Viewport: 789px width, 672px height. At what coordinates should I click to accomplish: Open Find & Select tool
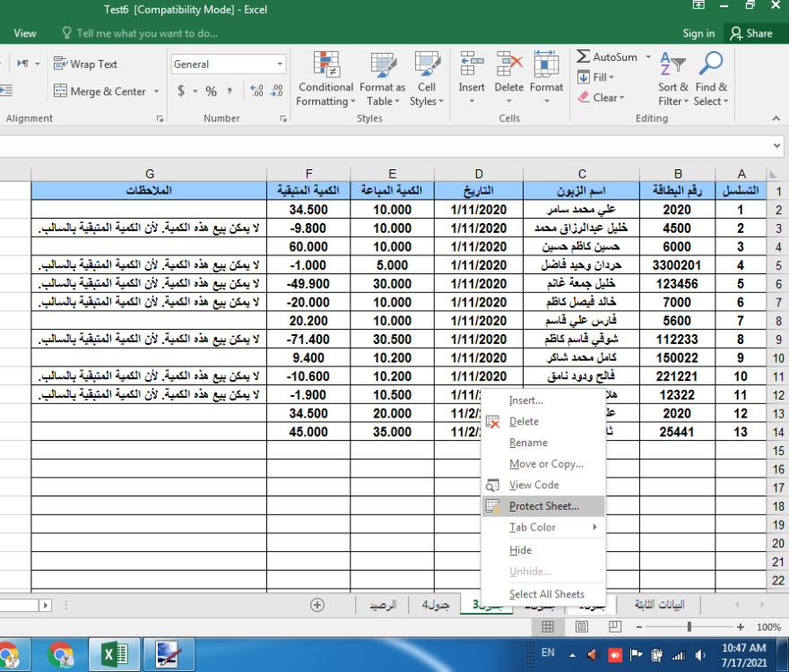tap(711, 79)
